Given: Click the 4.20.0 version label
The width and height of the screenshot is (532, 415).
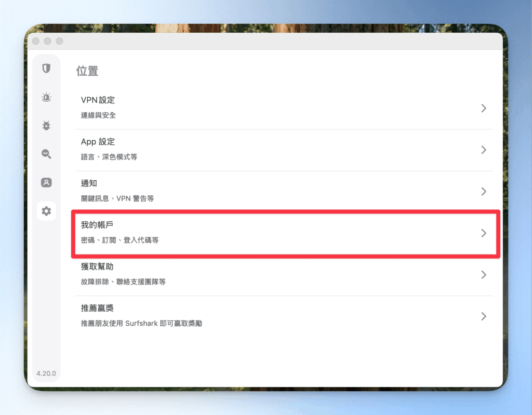Looking at the screenshot, I should (46, 373).
